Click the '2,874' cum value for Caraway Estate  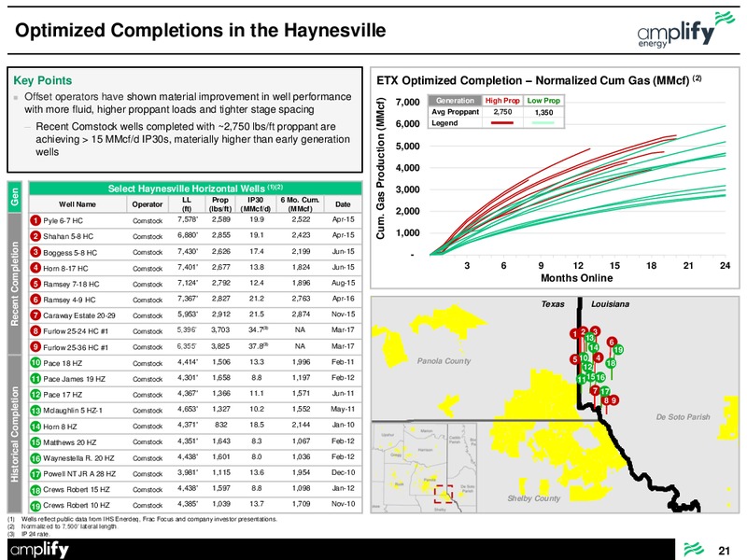click(301, 315)
